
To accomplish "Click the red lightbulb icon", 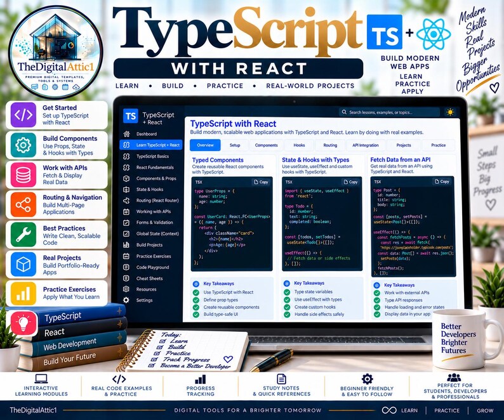I will pos(23,323).
